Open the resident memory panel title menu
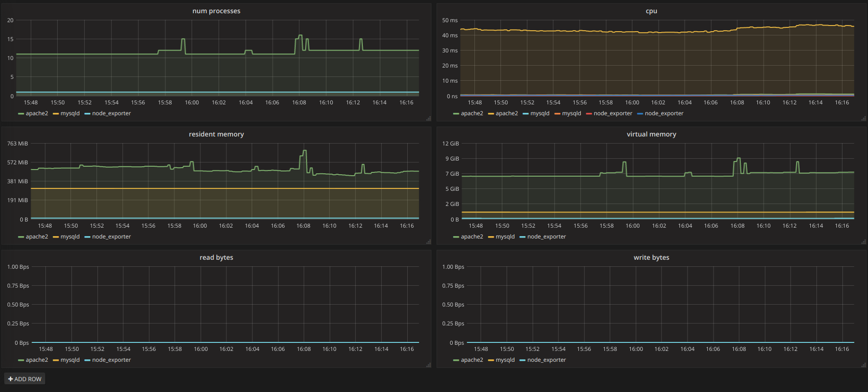Viewport: 868px width, 392px height. coord(216,134)
